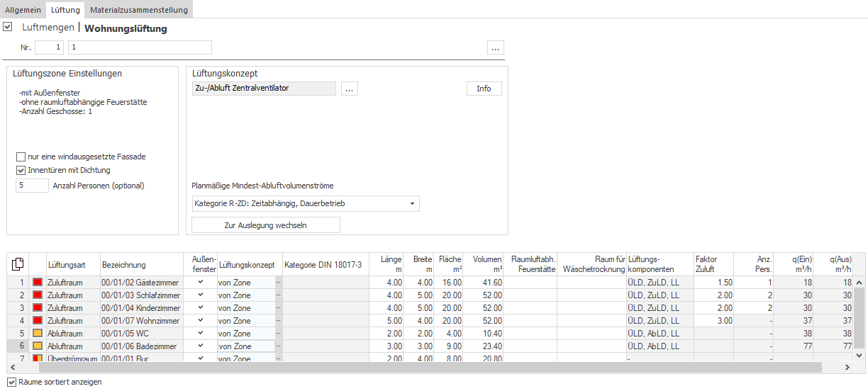Click the vertical scrollbar thumb of table
This screenshot has height=391, width=868.
click(x=859, y=319)
